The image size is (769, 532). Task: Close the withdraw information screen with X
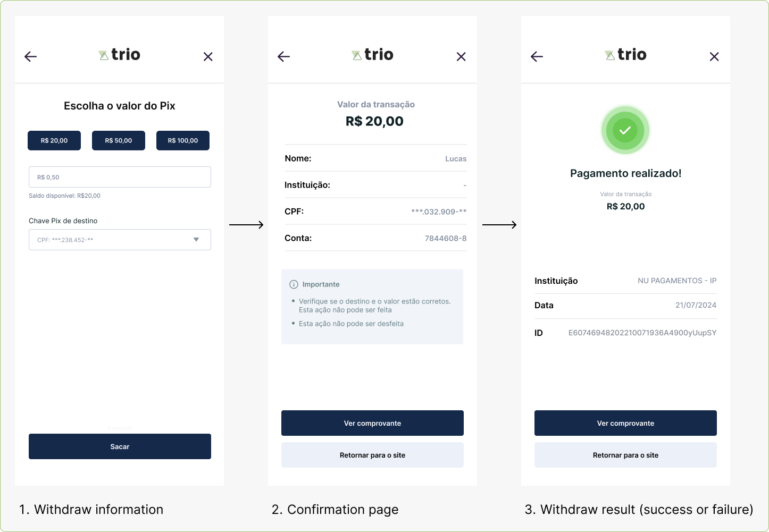pos(208,57)
